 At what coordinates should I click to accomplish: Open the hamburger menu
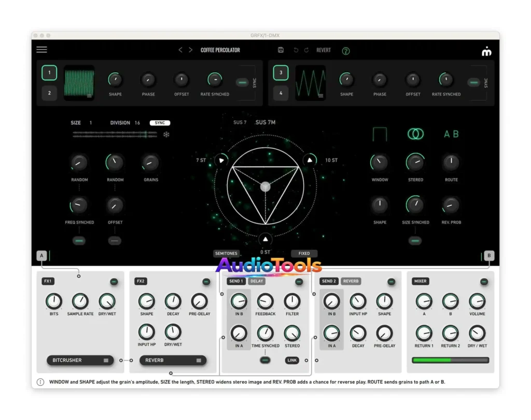pyautogui.click(x=41, y=50)
